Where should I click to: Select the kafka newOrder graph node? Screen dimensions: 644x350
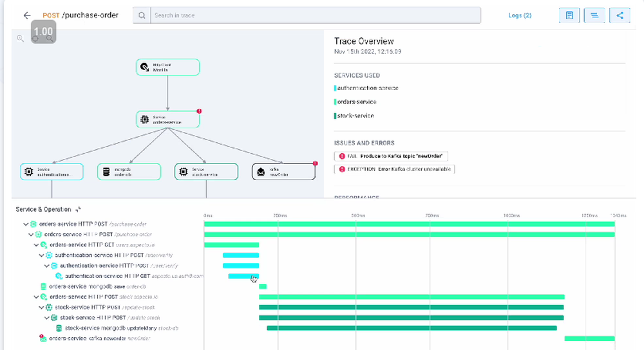pos(283,172)
